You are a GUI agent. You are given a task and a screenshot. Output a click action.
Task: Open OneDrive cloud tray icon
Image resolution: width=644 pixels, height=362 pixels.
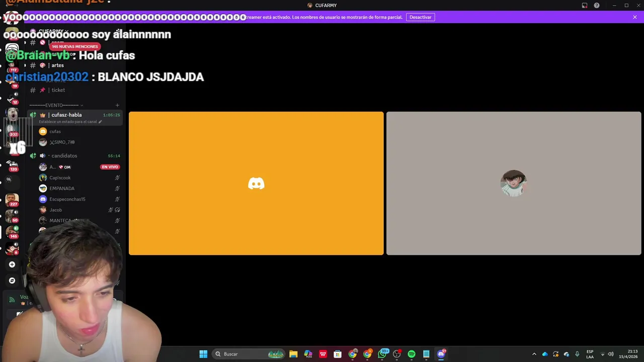point(545,354)
